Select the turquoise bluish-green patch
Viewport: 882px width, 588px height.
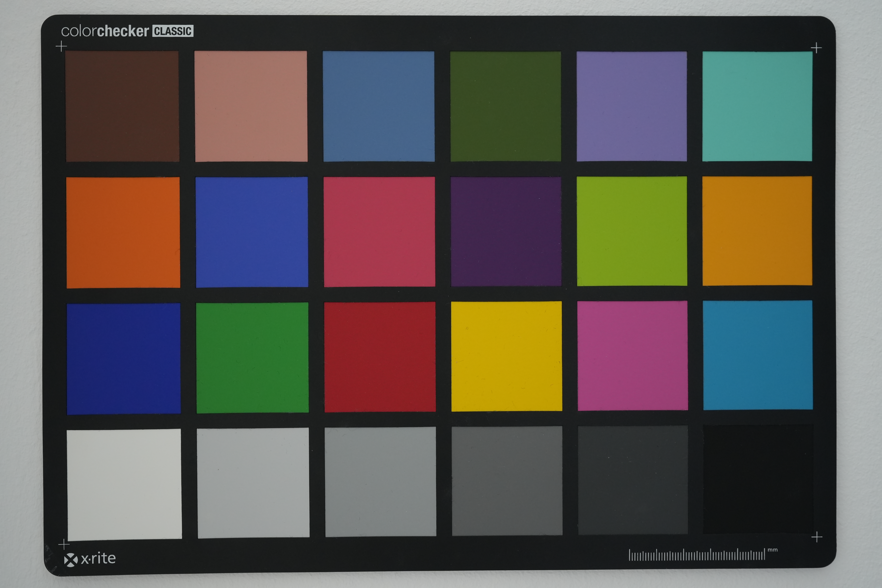[x=757, y=106]
